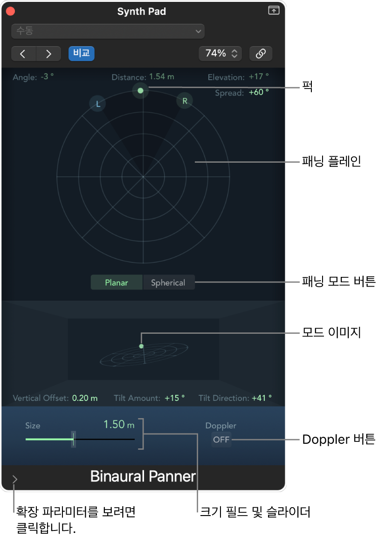Click the previous setting left arrow button
392x537 pixels.
(23, 54)
